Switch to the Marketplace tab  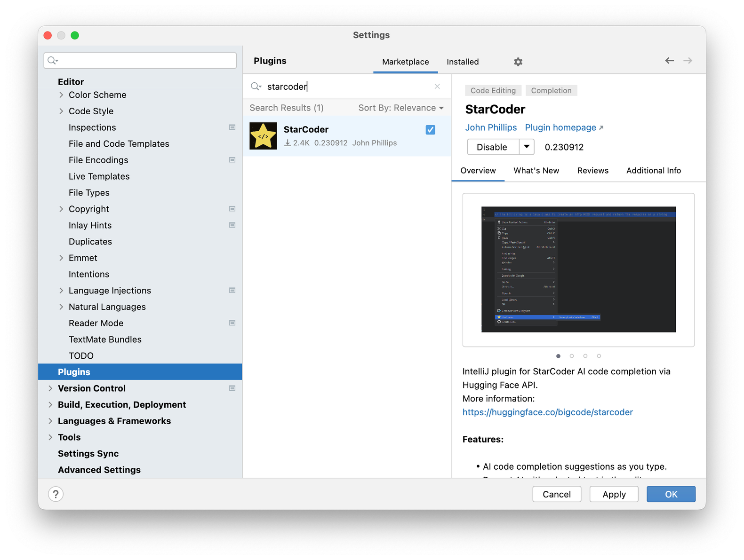point(405,62)
